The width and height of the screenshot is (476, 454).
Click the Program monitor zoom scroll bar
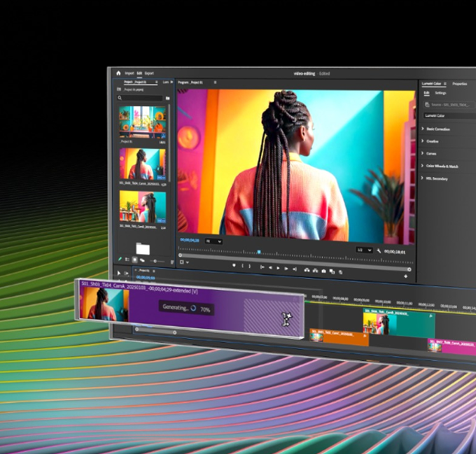click(x=295, y=262)
